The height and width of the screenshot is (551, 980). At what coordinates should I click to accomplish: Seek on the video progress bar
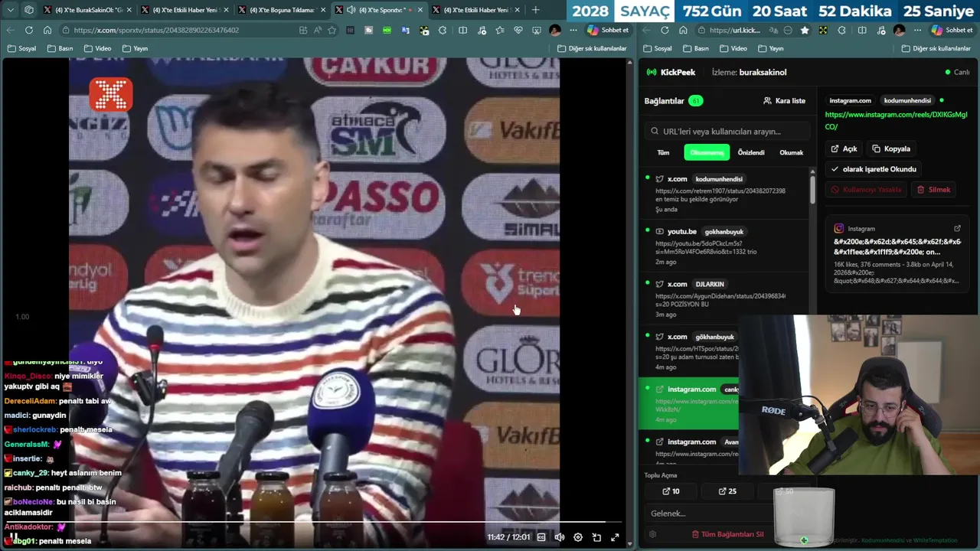point(314,523)
